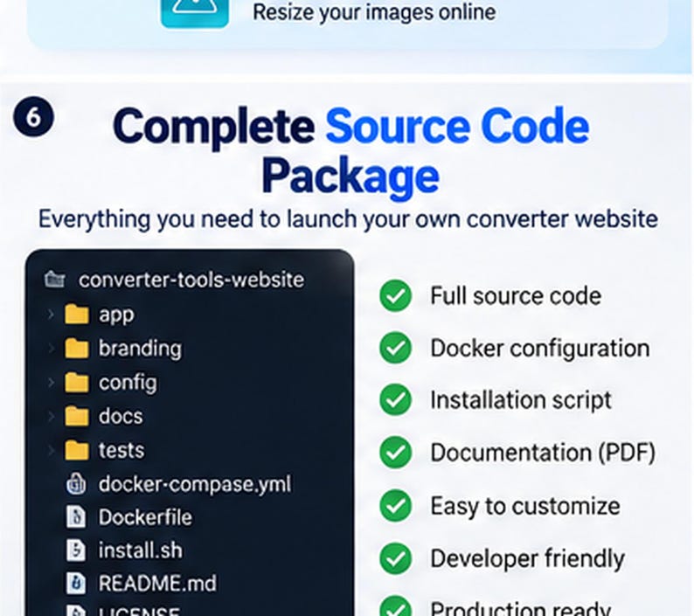Expand the config folder chevron
Viewport: 694px width, 616px height.
point(51,383)
